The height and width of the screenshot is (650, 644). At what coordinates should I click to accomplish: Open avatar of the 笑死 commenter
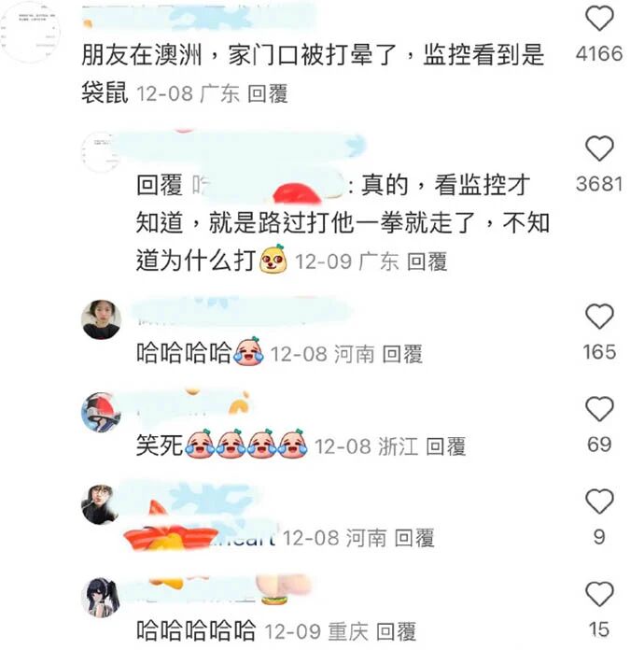(101, 413)
